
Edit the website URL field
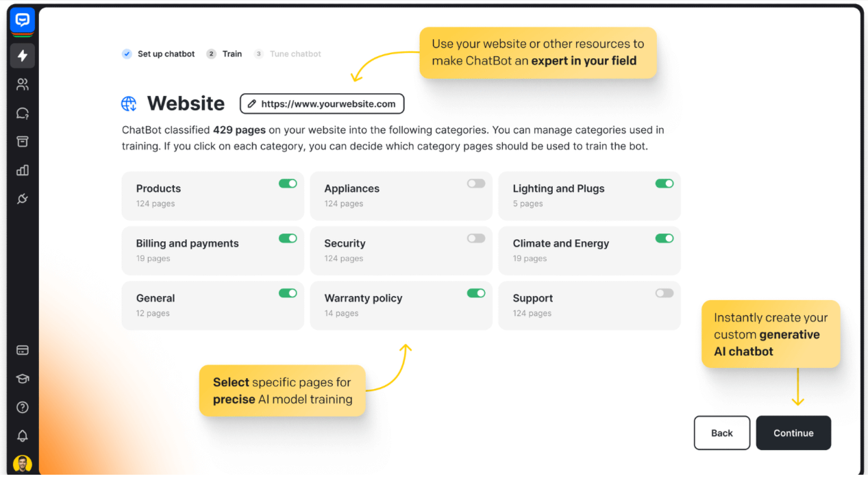tap(321, 103)
